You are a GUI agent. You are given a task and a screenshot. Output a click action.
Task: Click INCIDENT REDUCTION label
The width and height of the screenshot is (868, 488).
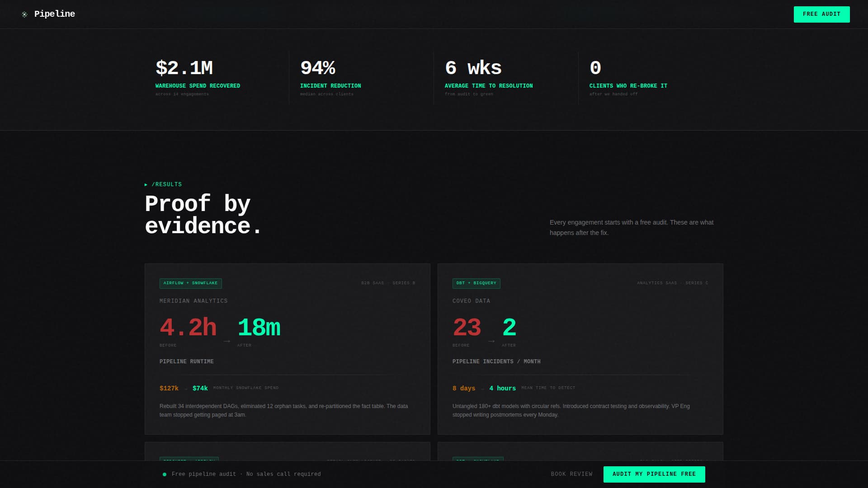pyautogui.click(x=330, y=86)
